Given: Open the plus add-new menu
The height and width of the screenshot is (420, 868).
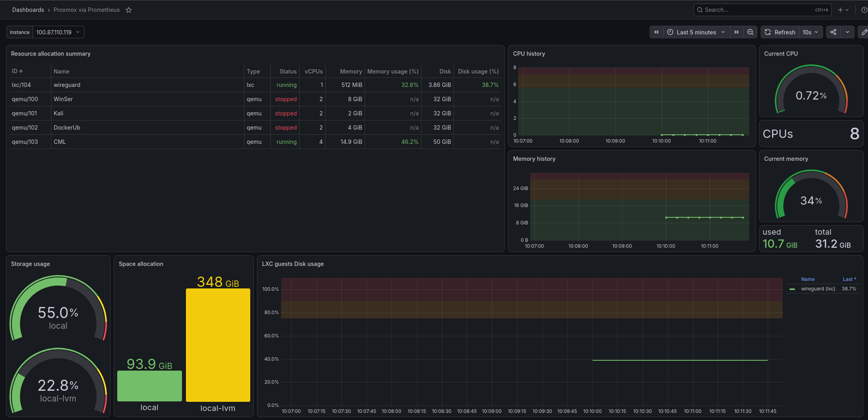Looking at the screenshot, I should click(844, 10).
